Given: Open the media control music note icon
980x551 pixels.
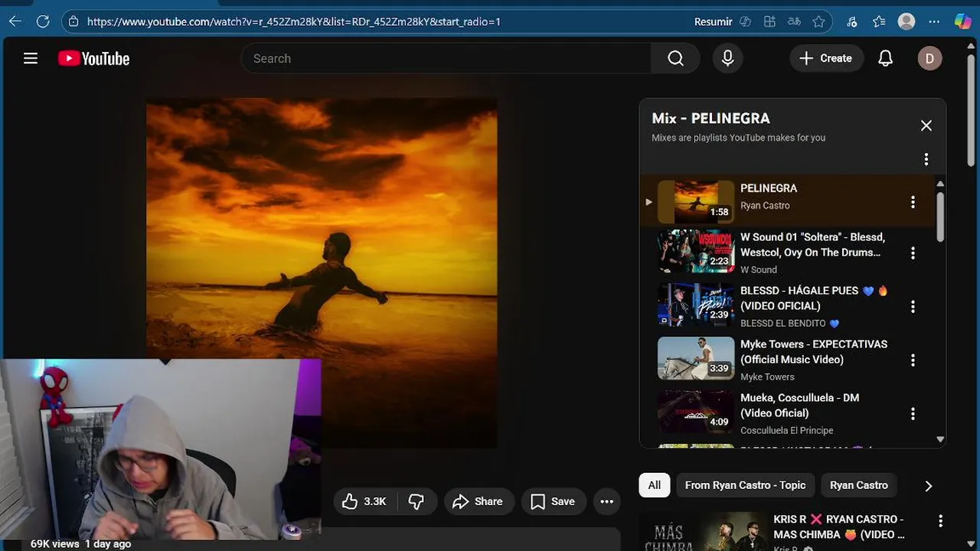Looking at the screenshot, I should [x=852, y=21].
